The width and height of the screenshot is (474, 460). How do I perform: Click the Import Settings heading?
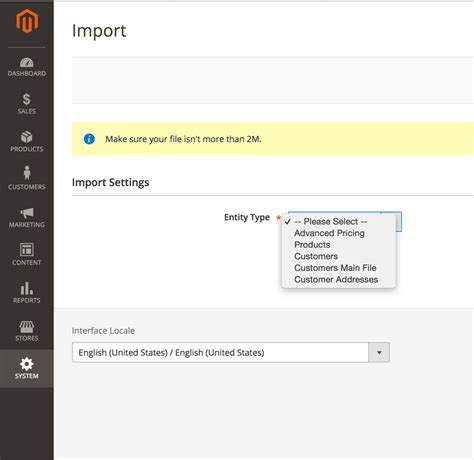tap(110, 183)
